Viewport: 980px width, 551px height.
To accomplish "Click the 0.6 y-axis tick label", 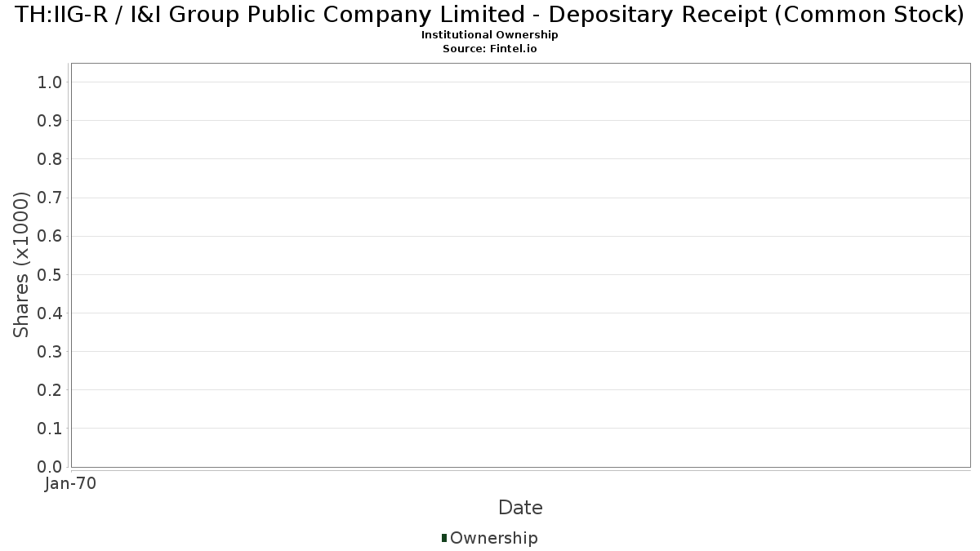I will pyautogui.click(x=50, y=236).
